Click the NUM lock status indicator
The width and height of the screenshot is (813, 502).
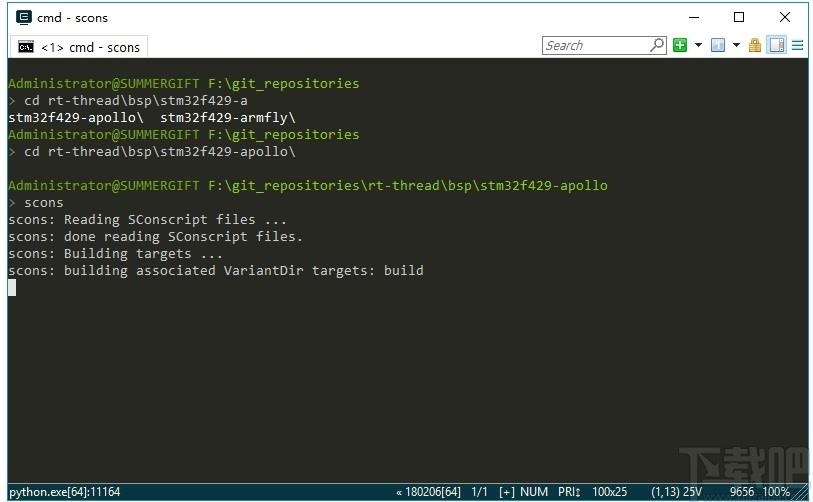(534, 492)
